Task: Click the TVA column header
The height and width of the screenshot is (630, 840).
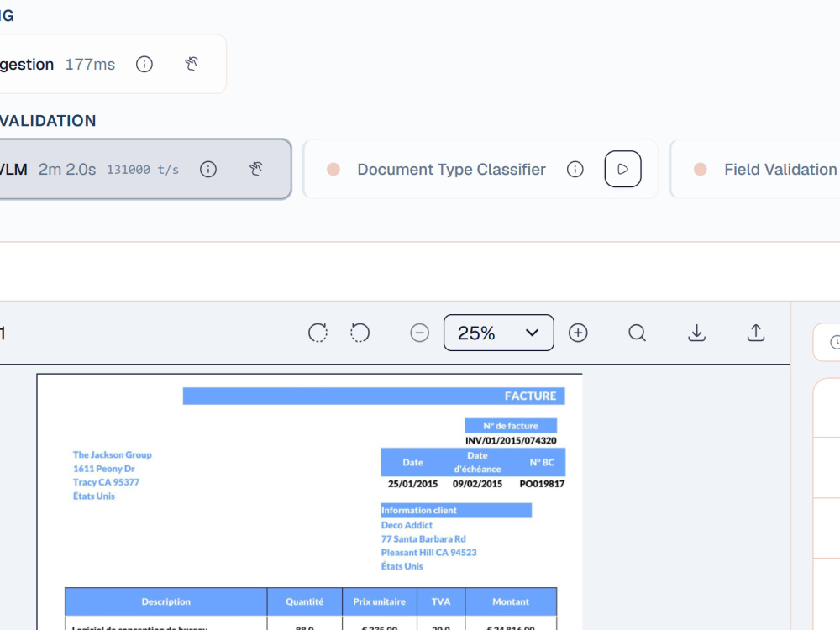Action: click(441, 601)
